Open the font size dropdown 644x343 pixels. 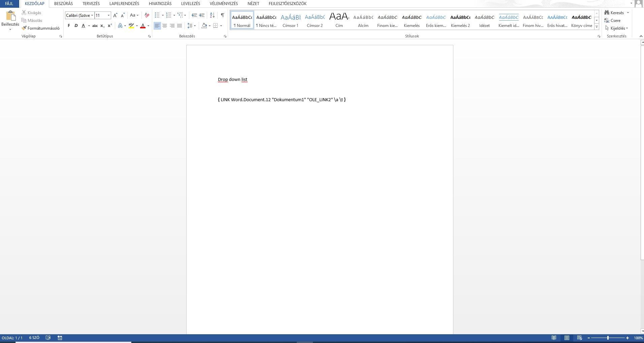click(108, 15)
